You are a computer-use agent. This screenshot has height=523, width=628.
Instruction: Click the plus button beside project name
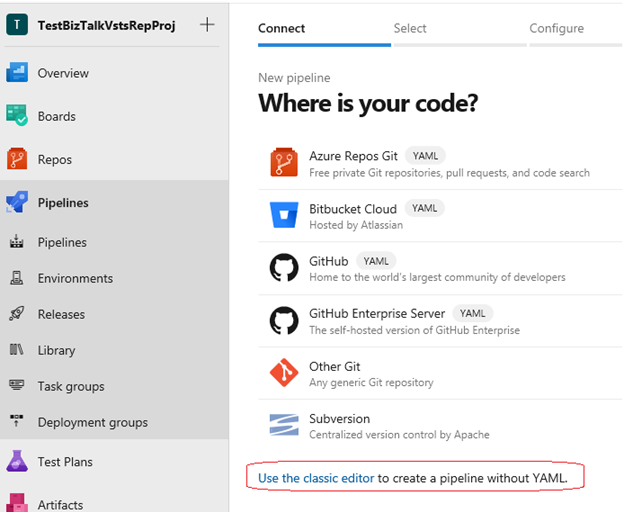[x=207, y=25]
